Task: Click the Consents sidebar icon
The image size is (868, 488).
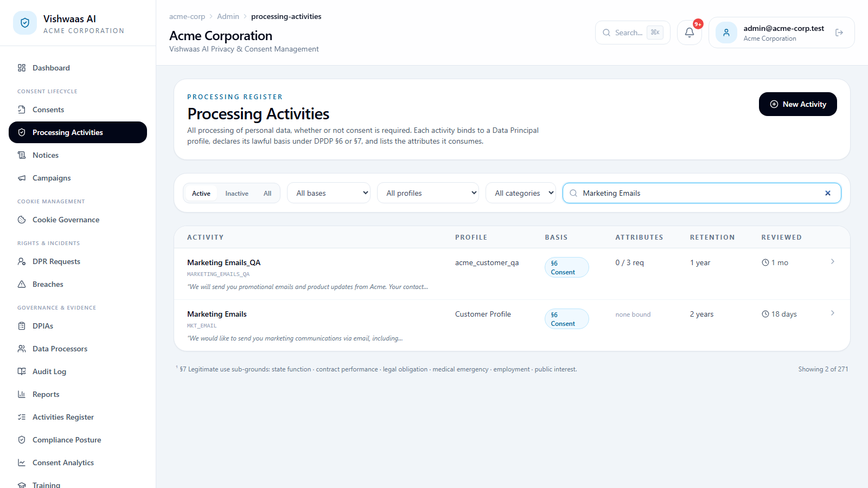Action: (22, 110)
